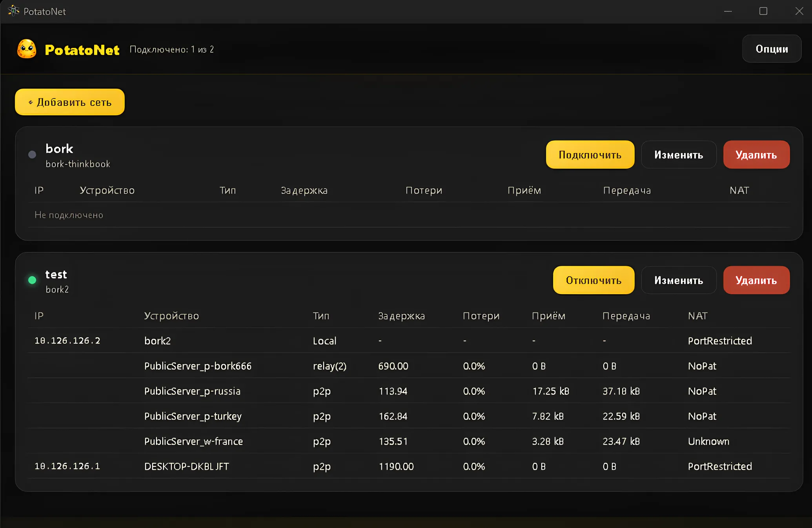
Task: Click the 17.25 kB received value
Action: coord(550,391)
